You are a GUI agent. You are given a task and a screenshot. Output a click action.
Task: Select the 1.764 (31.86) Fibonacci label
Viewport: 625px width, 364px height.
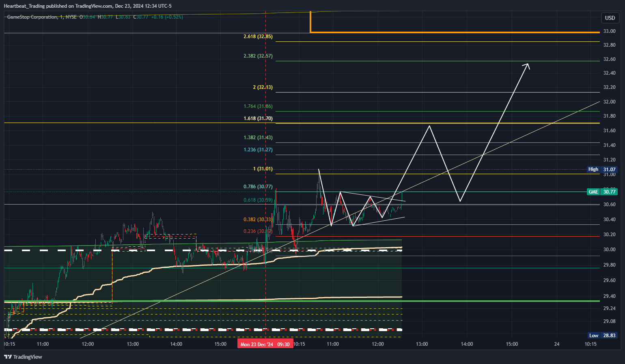[258, 106]
